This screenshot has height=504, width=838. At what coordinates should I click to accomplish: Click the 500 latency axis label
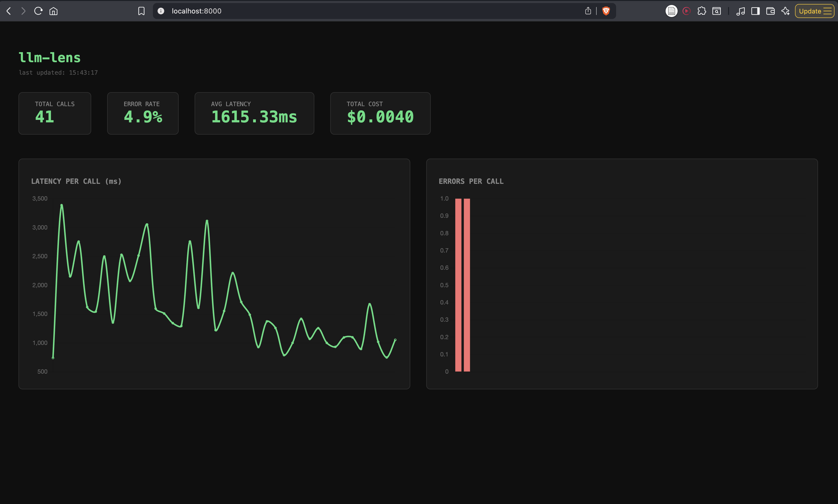[42, 372]
